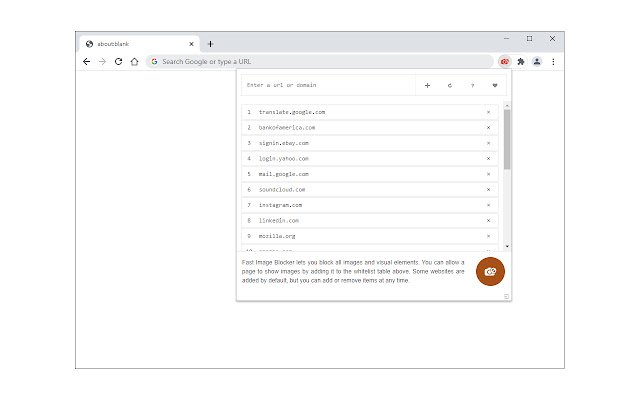Click the whitelist scrollbar up arrow
The width and height of the screenshot is (640, 400).
coord(507,106)
